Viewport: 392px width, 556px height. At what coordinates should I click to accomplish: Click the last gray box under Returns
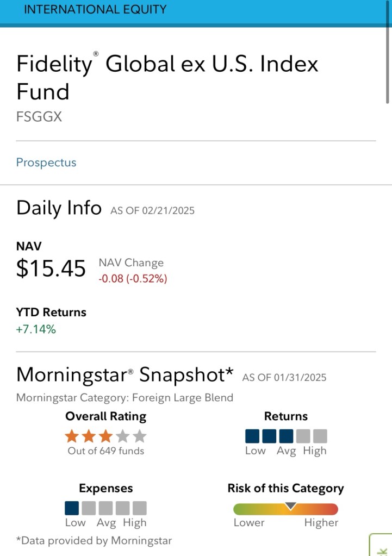pos(320,436)
